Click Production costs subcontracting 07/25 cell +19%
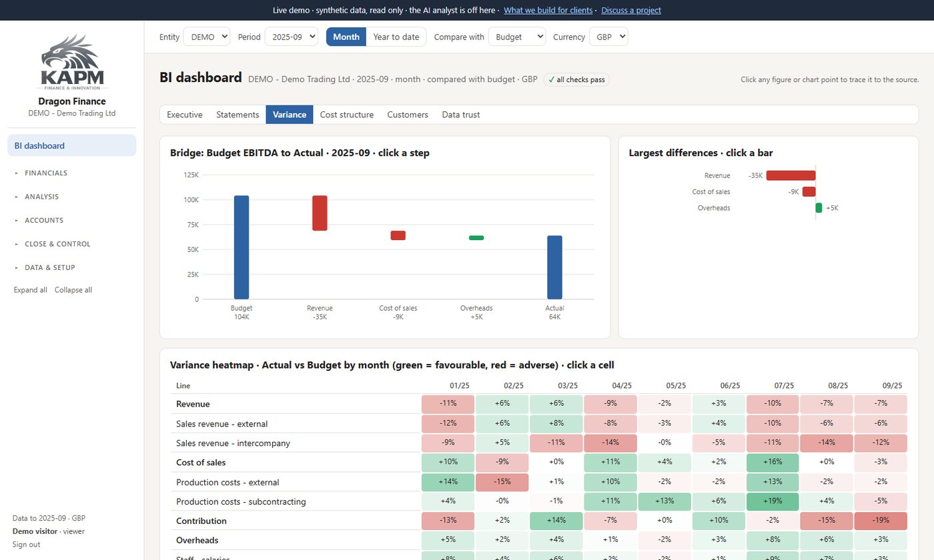 (773, 501)
